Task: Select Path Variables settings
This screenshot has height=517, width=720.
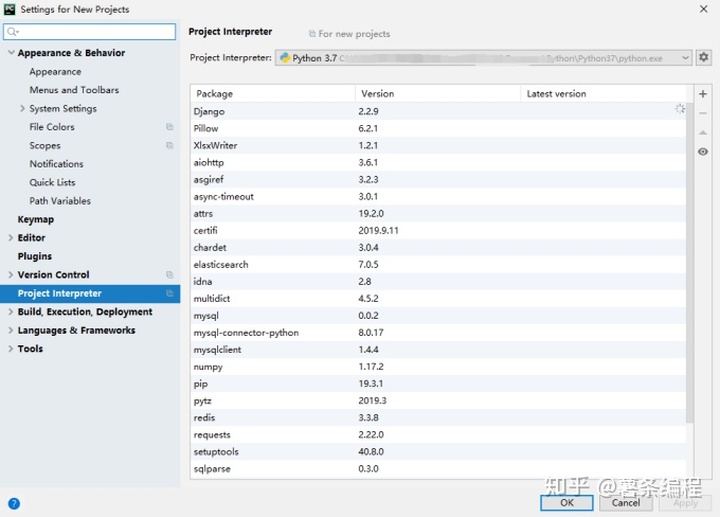Action: (x=60, y=201)
